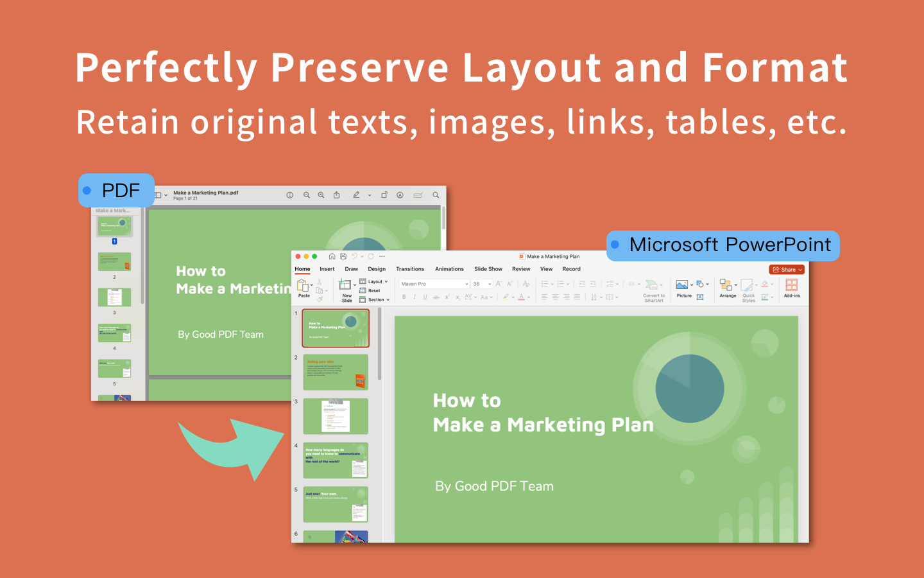Switch to the Design ribbon tab
The width and height of the screenshot is (924, 578).
[377, 269]
